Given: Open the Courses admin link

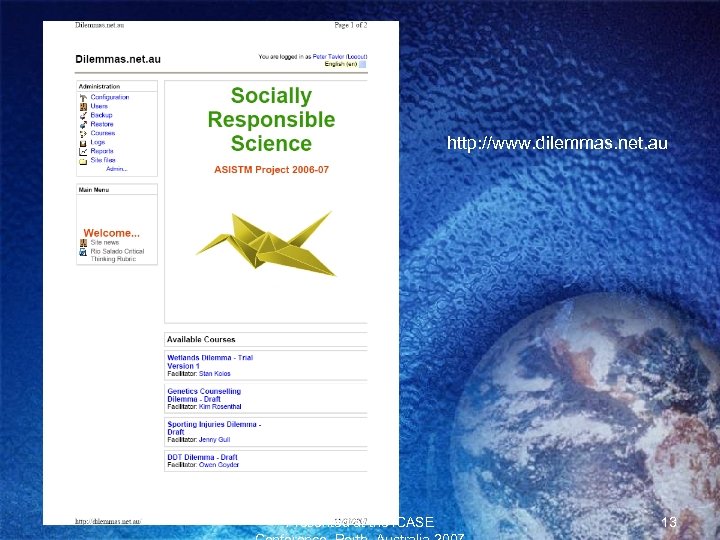Looking at the screenshot, I should pos(103,133).
